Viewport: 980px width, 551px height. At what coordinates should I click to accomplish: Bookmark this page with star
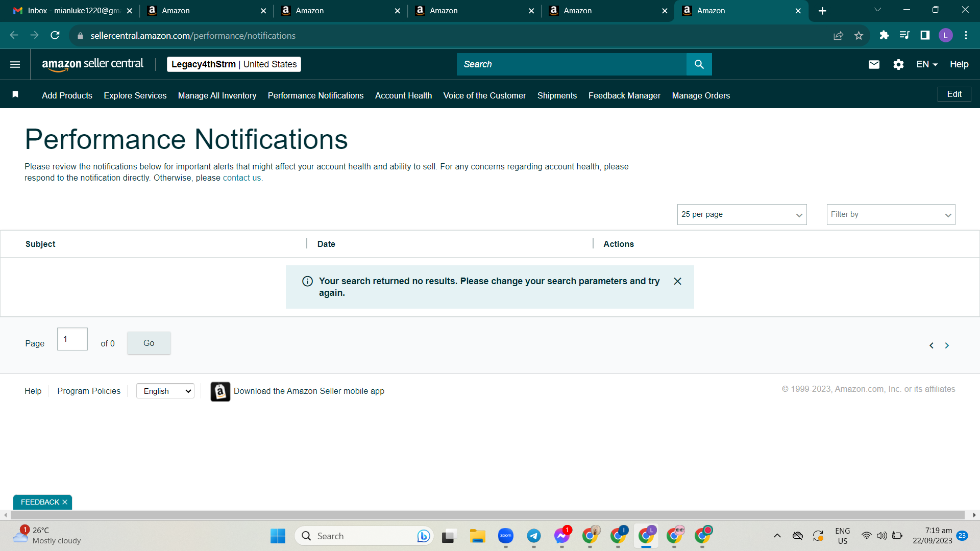pos(859,35)
